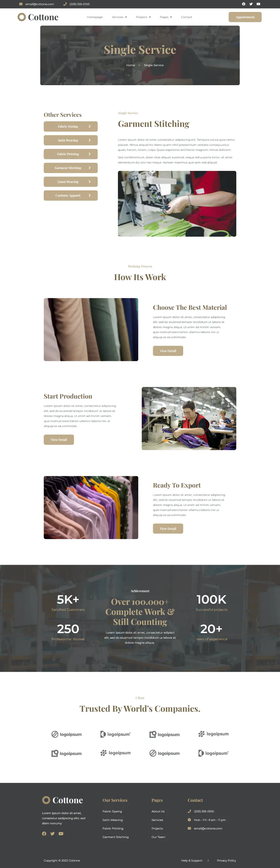This screenshot has height=868, width=280.
Task: Expand the Services dropdown menu
Action: point(119,17)
